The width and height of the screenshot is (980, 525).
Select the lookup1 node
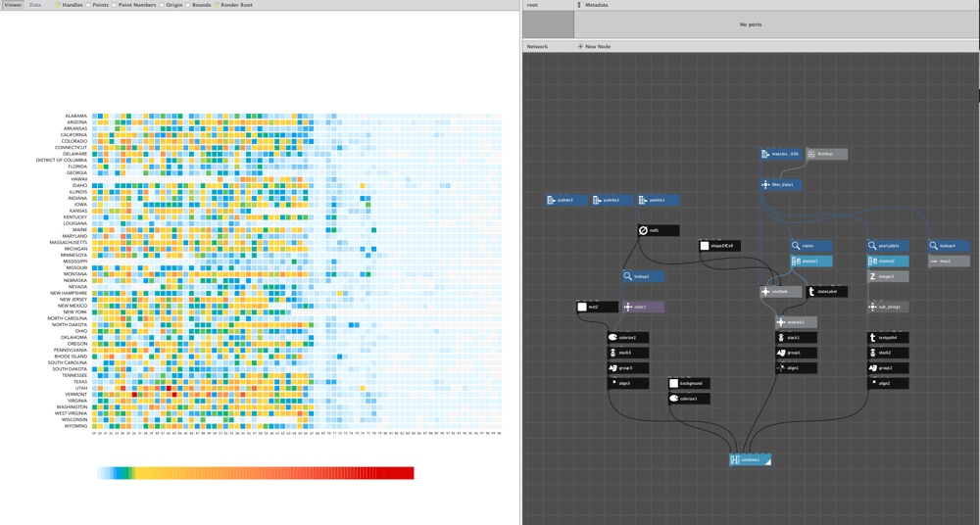pyautogui.click(x=643, y=276)
